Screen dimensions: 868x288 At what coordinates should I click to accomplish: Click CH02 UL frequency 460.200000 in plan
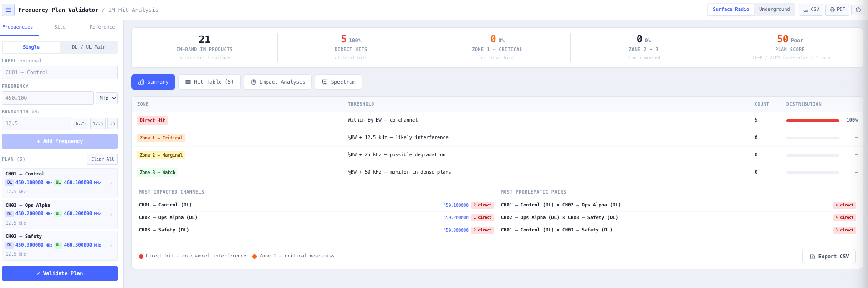(x=78, y=214)
